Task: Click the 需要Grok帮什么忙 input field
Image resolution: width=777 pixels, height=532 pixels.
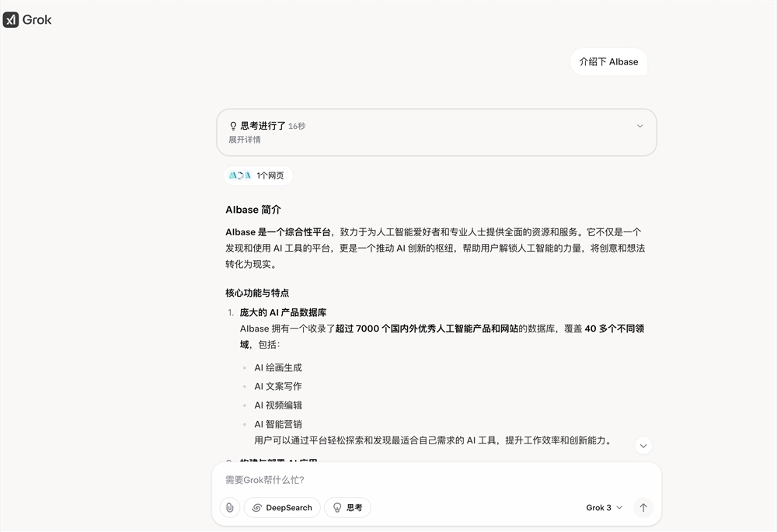Action: coord(350,479)
